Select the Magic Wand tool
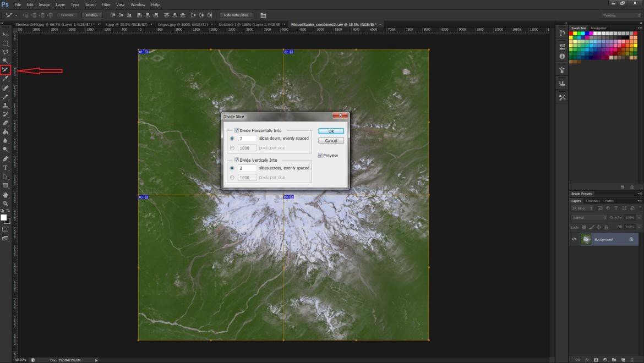Viewport: 644px width, 363px height. click(x=6, y=61)
